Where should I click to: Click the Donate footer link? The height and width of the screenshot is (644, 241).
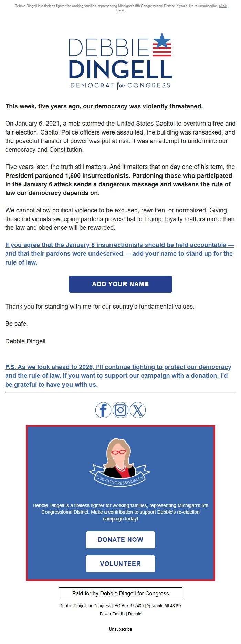[x=135, y=614]
